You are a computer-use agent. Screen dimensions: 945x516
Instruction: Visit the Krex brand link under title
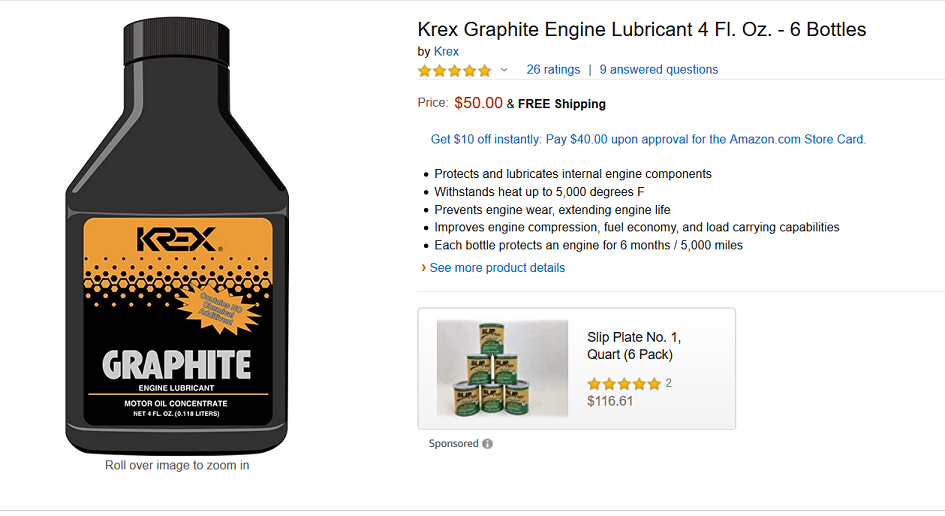coord(446,51)
